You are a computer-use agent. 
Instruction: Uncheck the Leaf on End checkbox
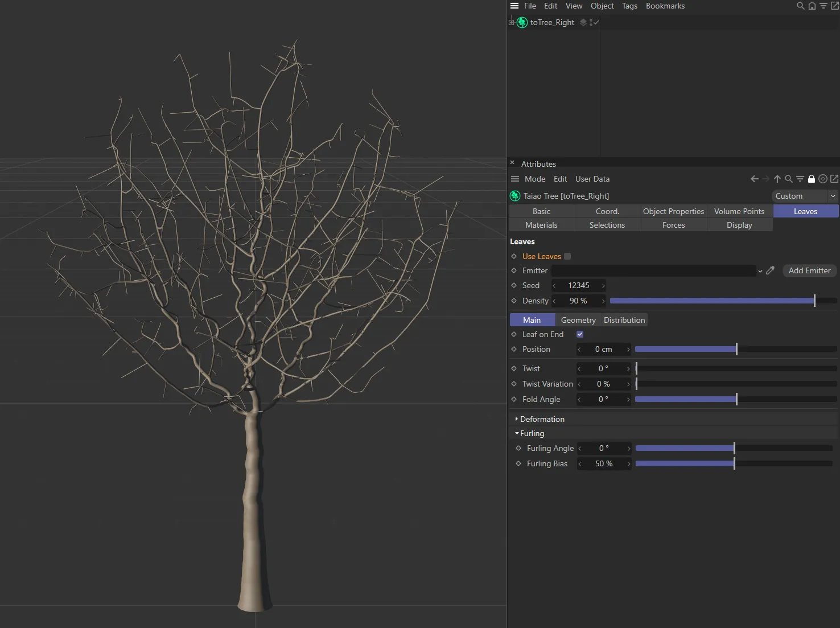click(580, 334)
